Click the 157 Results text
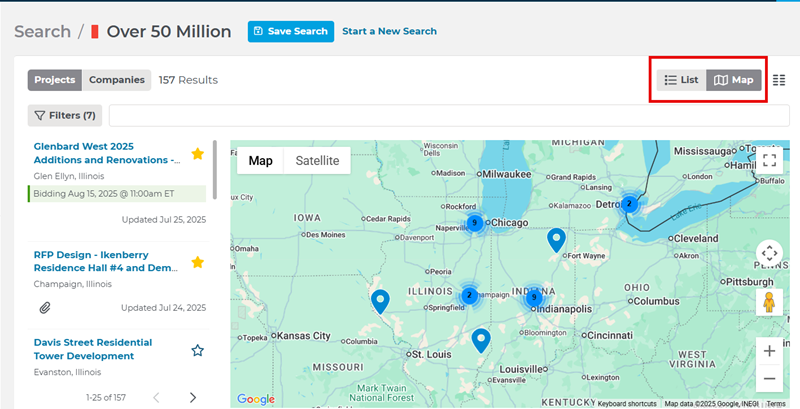The width and height of the screenshot is (800, 409). pyautogui.click(x=188, y=80)
